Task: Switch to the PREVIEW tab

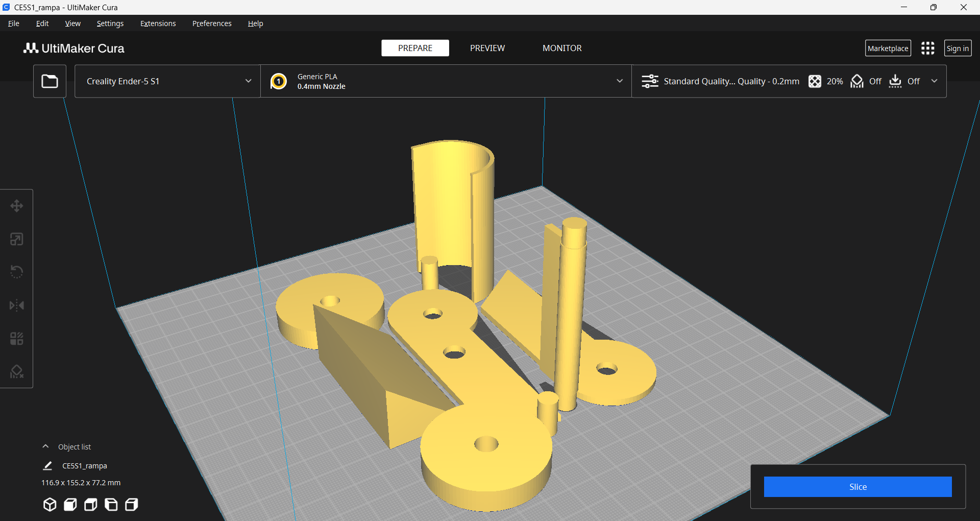Action: (487, 48)
